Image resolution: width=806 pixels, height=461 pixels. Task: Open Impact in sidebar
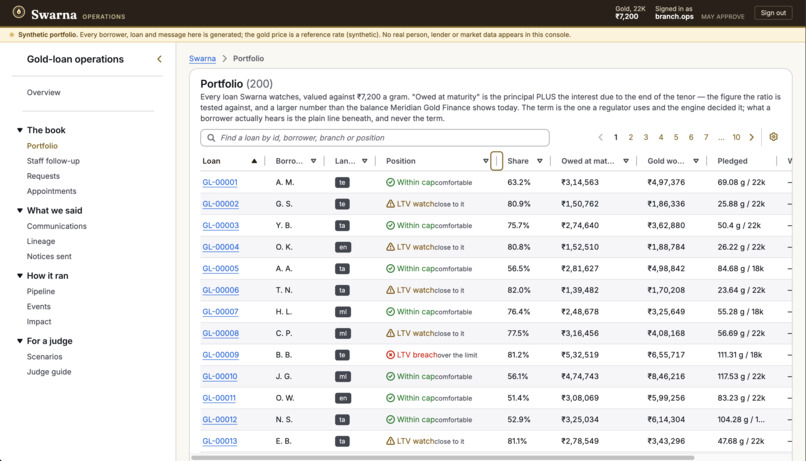(x=39, y=321)
